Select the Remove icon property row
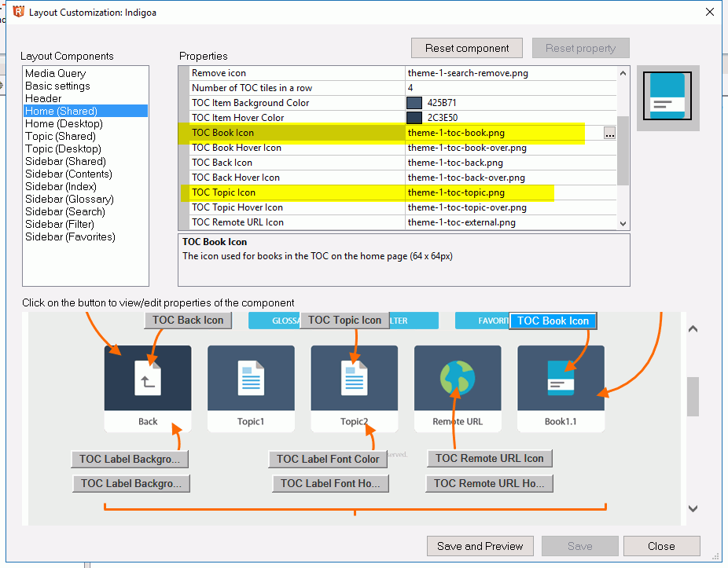728x568 pixels. click(x=403, y=73)
